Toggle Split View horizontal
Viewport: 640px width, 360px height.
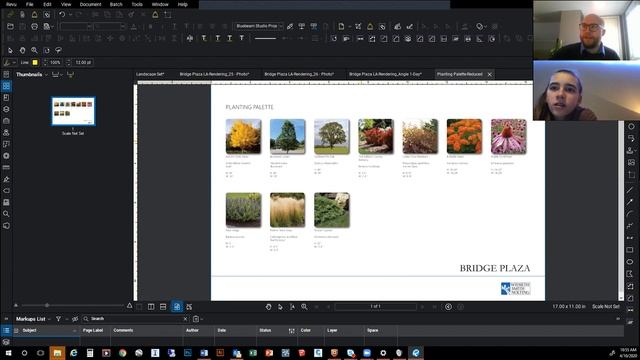pyautogui.click(x=163, y=307)
